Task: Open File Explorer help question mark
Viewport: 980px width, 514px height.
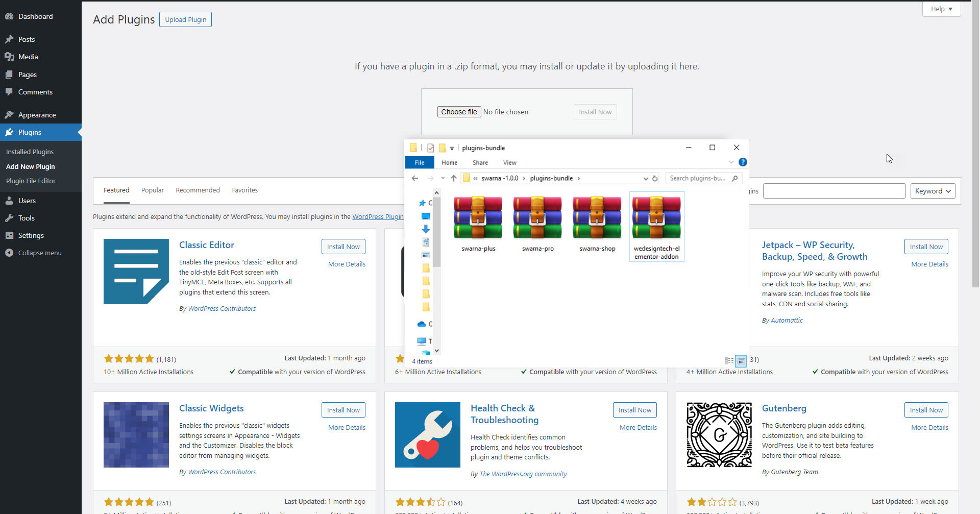Action: 743,162
